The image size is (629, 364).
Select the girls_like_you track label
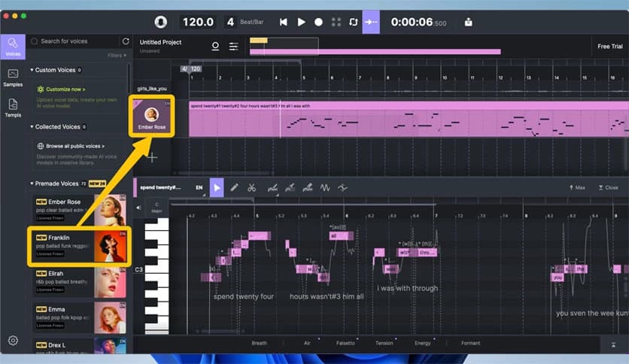point(152,89)
